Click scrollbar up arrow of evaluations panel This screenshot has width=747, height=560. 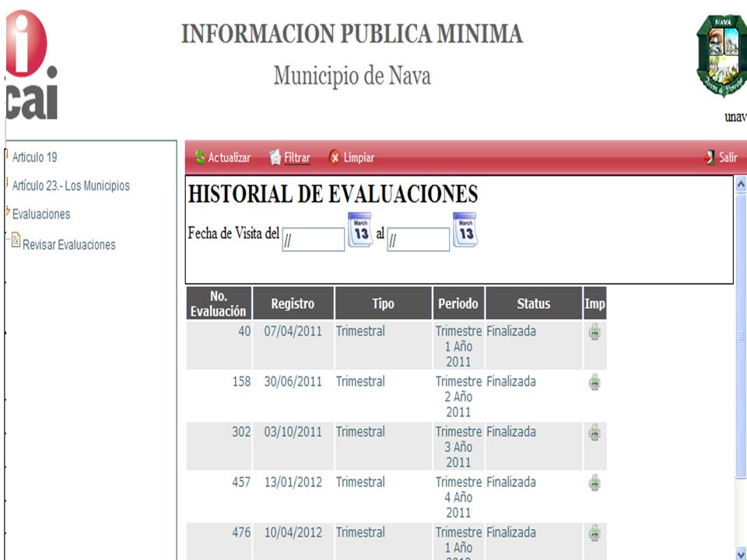[741, 184]
